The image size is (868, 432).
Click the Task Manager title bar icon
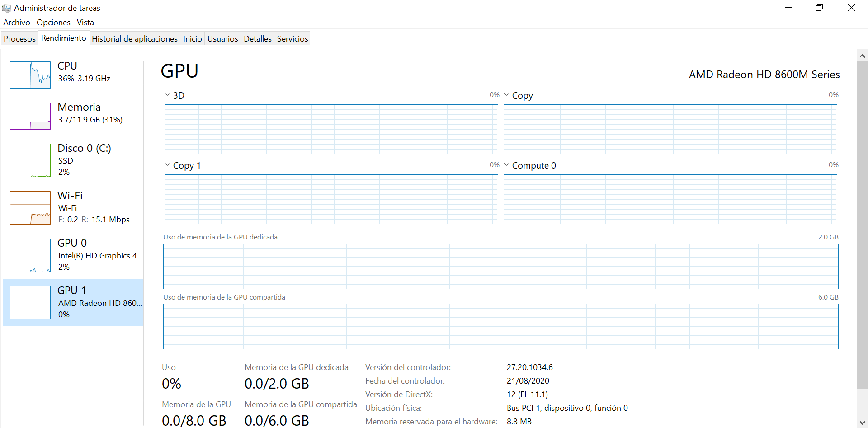6,8
